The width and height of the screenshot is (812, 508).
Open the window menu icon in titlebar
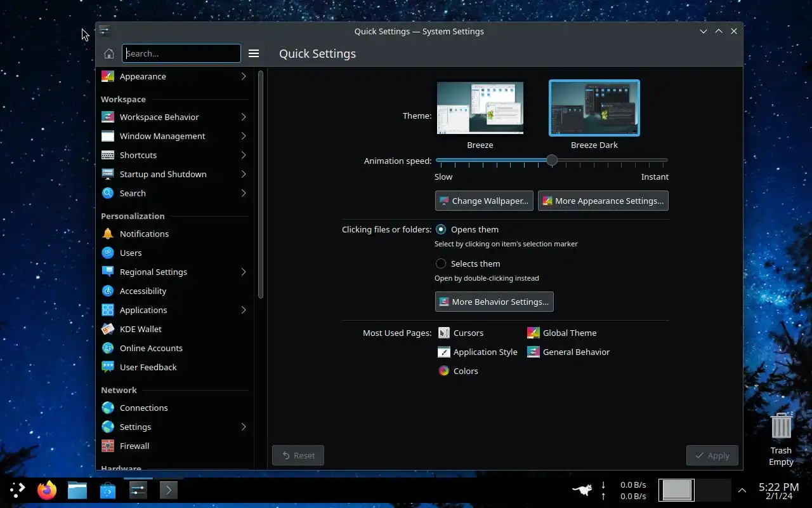[x=105, y=30]
